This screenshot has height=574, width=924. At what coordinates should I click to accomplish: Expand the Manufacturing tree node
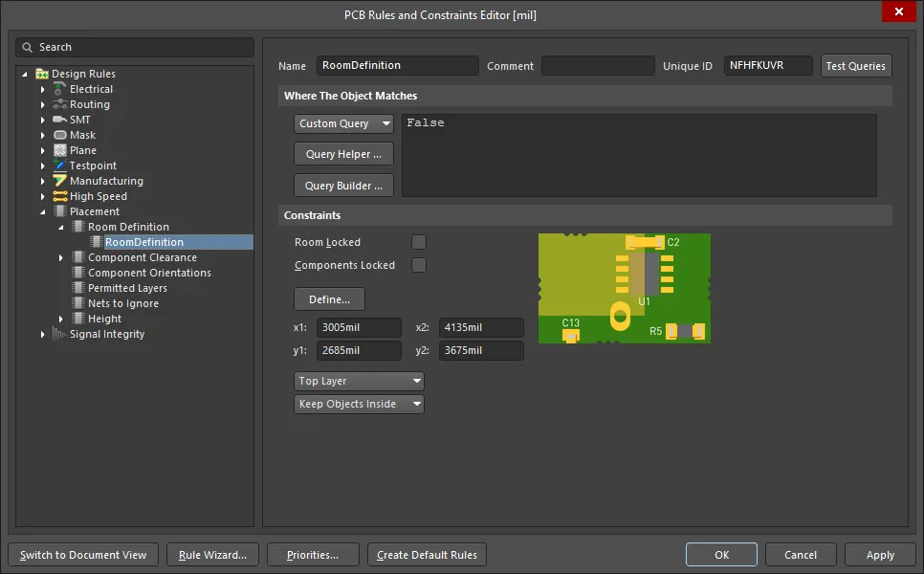tap(42, 182)
